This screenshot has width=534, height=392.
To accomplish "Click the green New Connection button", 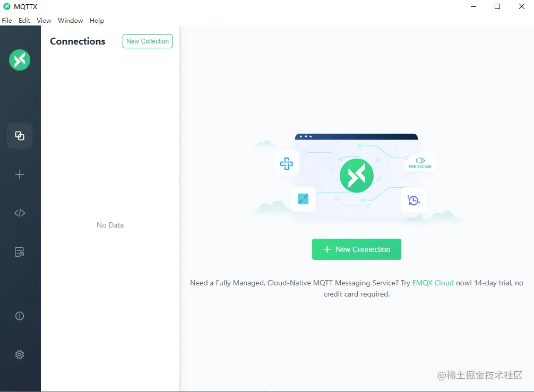I will pos(357,249).
